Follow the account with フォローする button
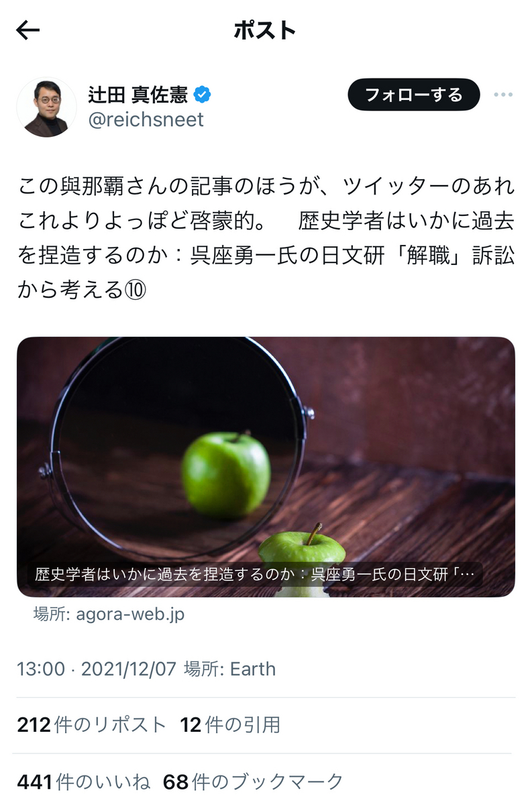Image resolution: width=532 pixels, height=805 pixels. point(414,95)
